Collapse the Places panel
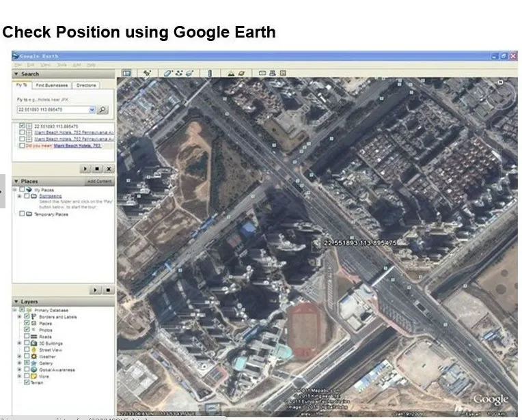The width and height of the screenshot is (522, 420). point(16,181)
